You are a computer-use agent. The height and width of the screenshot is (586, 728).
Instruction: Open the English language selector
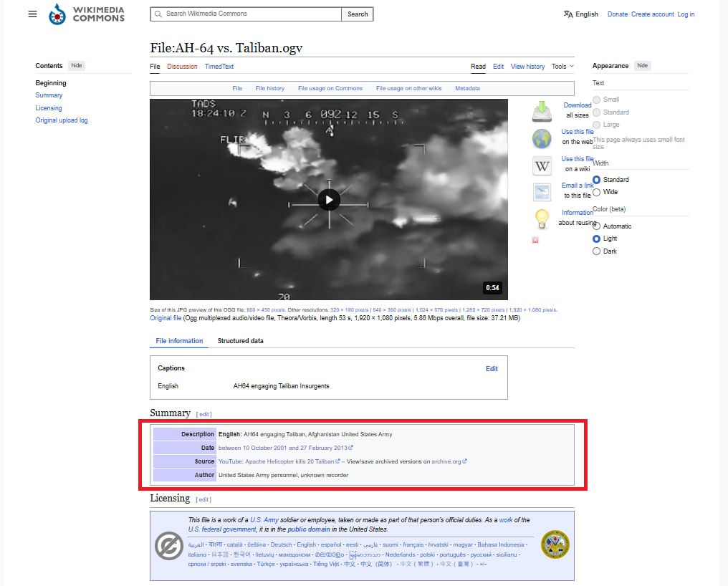tap(580, 14)
